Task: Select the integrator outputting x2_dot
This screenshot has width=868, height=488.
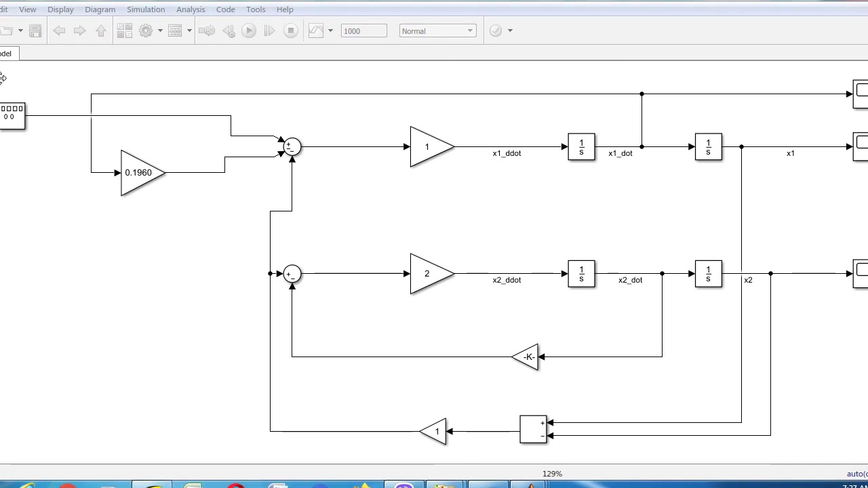Action: pyautogui.click(x=581, y=274)
